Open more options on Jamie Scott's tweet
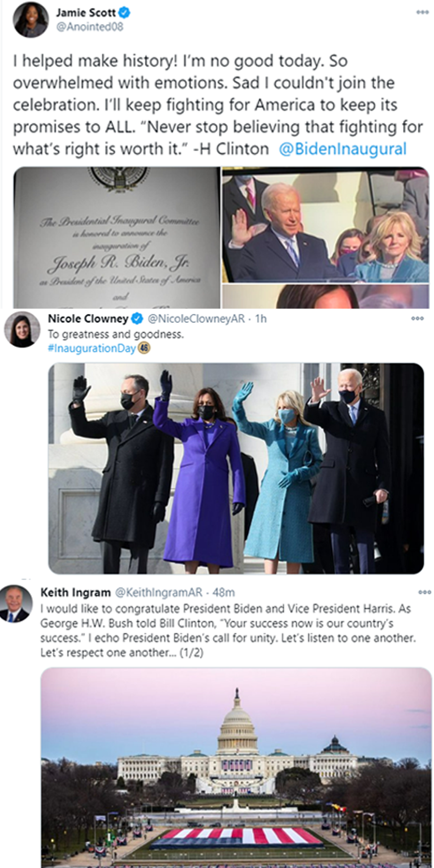 422,12
